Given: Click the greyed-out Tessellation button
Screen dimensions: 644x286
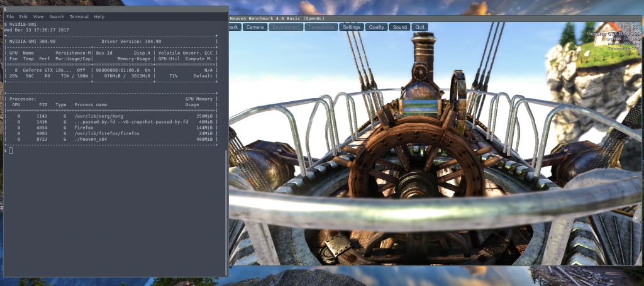Looking at the screenshot, I should point(321,27).
